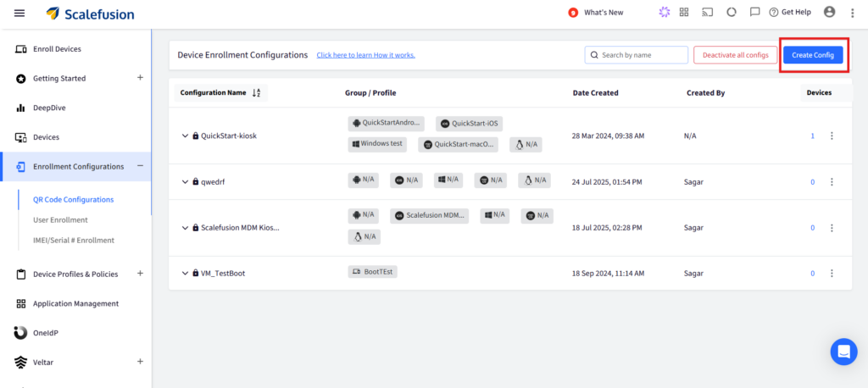Open three-dot menu for VM_TestBoot row
Screen dimensions: 868x388
832,273
